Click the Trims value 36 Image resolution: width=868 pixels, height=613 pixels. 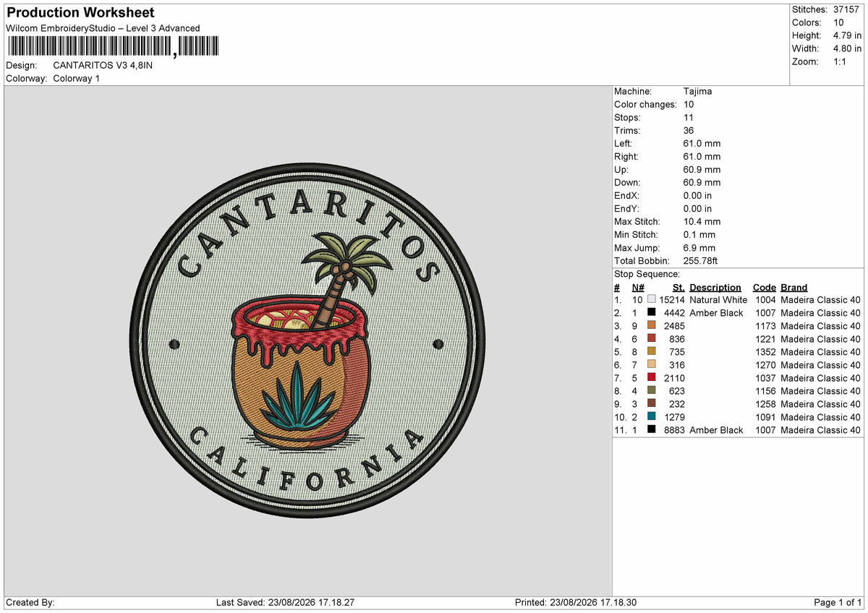689,130
